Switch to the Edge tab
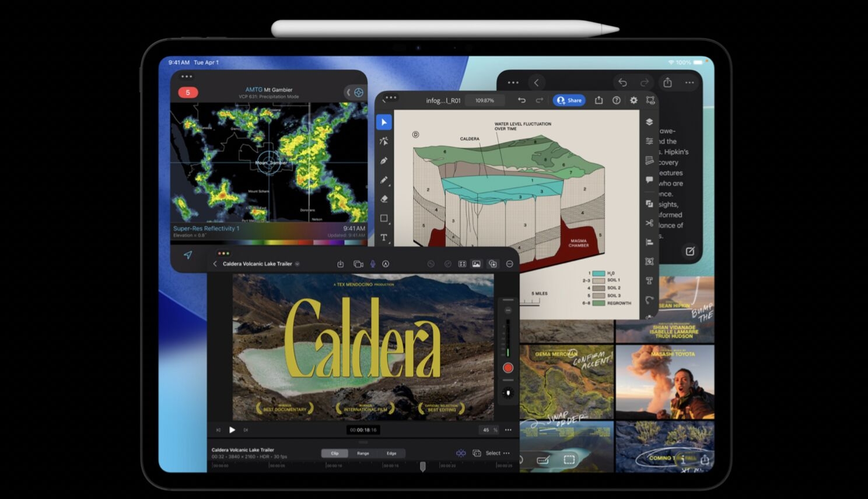The width and height of the screenshot is (868, 499). pos(391,453)
